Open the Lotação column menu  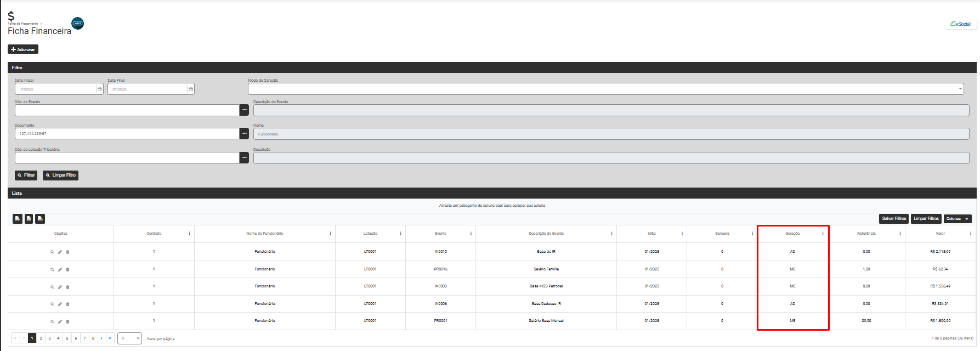click(400, 234)
